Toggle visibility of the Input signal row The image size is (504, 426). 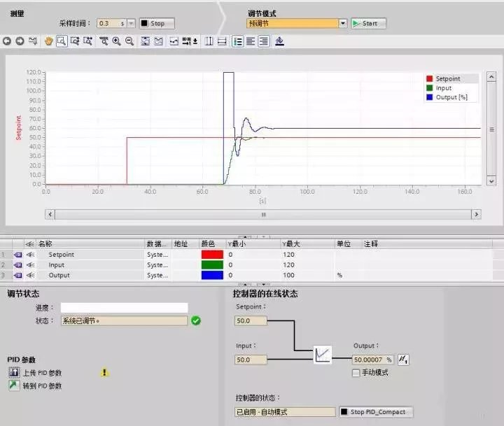(x=31, y=264)
